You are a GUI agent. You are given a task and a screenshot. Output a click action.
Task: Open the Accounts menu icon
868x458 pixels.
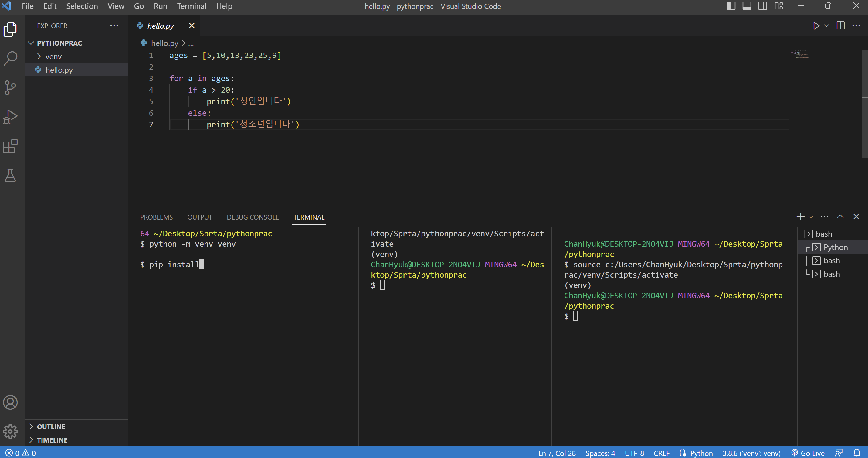tap(10, 402)
